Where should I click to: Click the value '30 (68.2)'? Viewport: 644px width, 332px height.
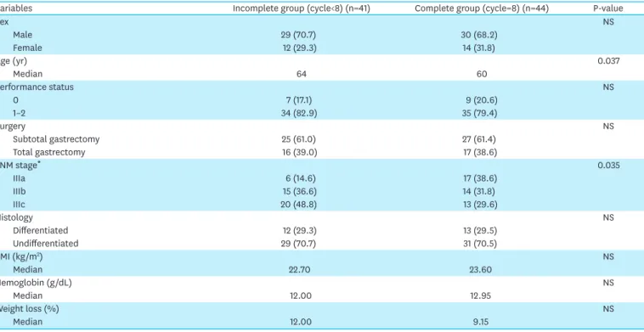[x=479, y=35]
